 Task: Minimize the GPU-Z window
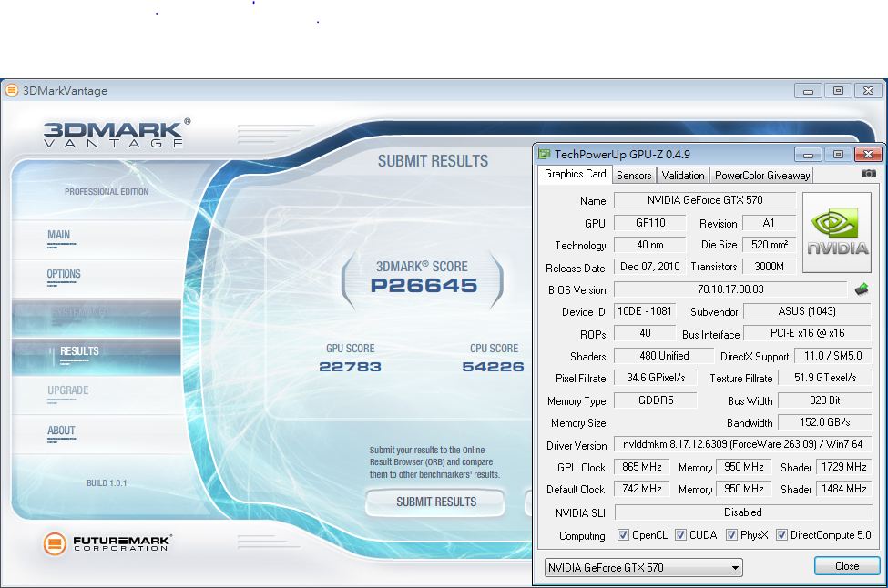(x=808, y=154)
